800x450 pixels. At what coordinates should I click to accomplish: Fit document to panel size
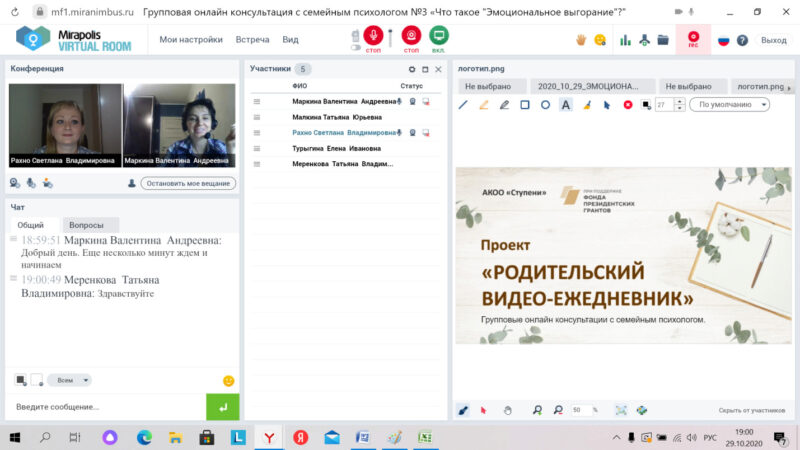620,410
